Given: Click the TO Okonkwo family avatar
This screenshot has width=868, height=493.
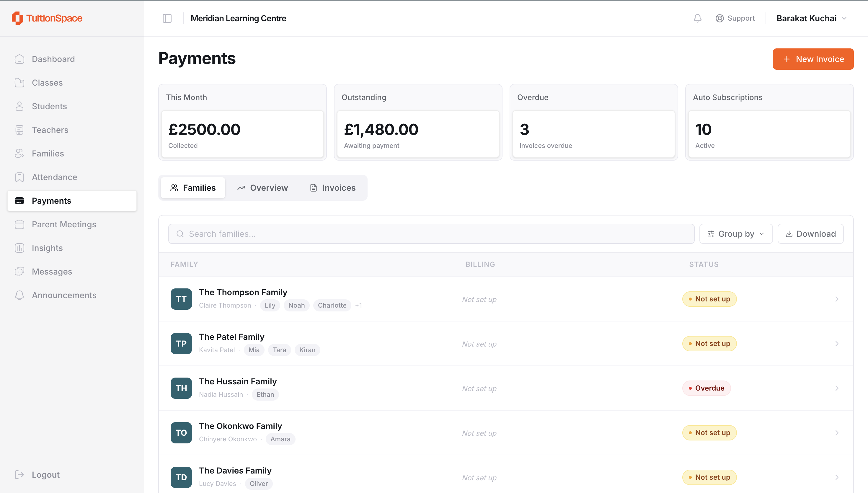Looking at the screenshot, I should click(181, 433).
